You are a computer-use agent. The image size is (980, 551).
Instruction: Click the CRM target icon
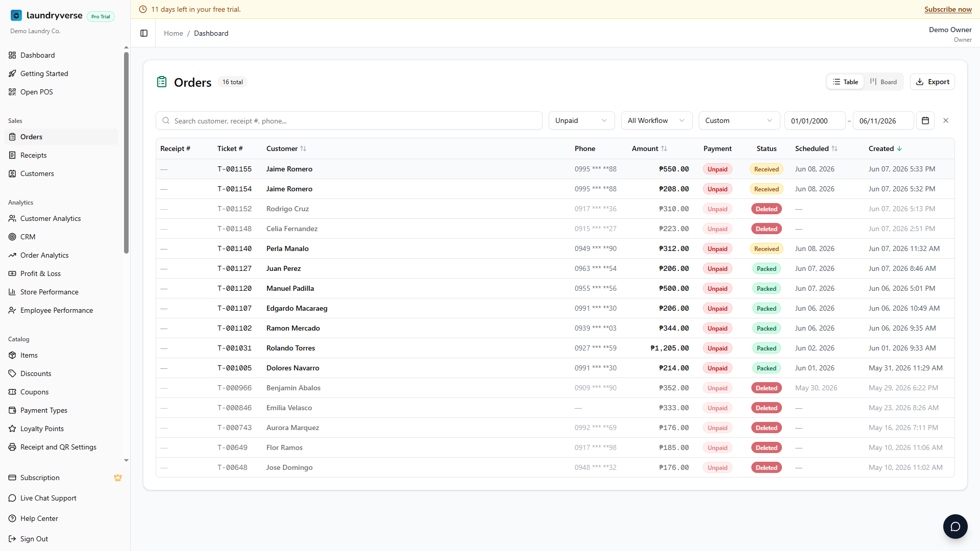point(12,237)
